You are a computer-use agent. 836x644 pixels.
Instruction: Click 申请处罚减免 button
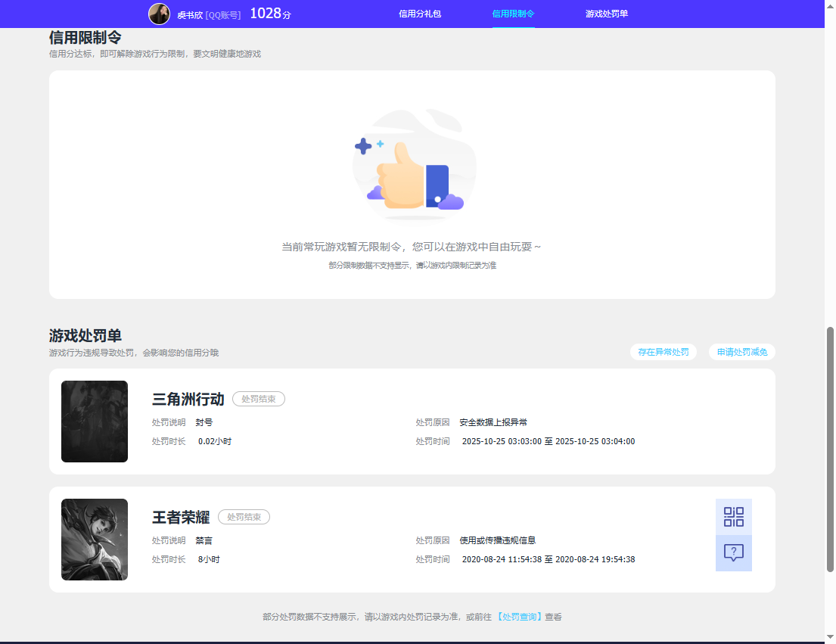(x=741, y=352)
